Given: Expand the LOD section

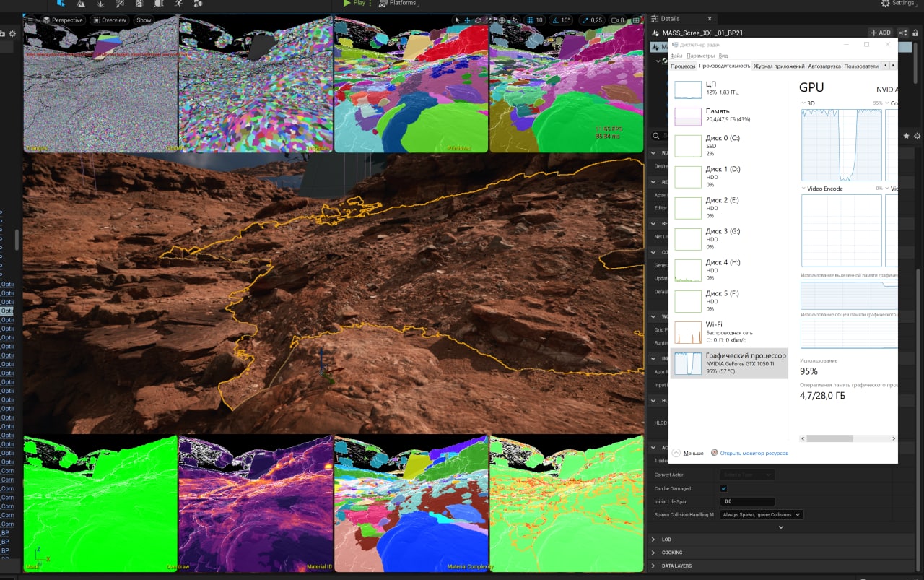Looking at the screenshot, I should tap(653, 540).
